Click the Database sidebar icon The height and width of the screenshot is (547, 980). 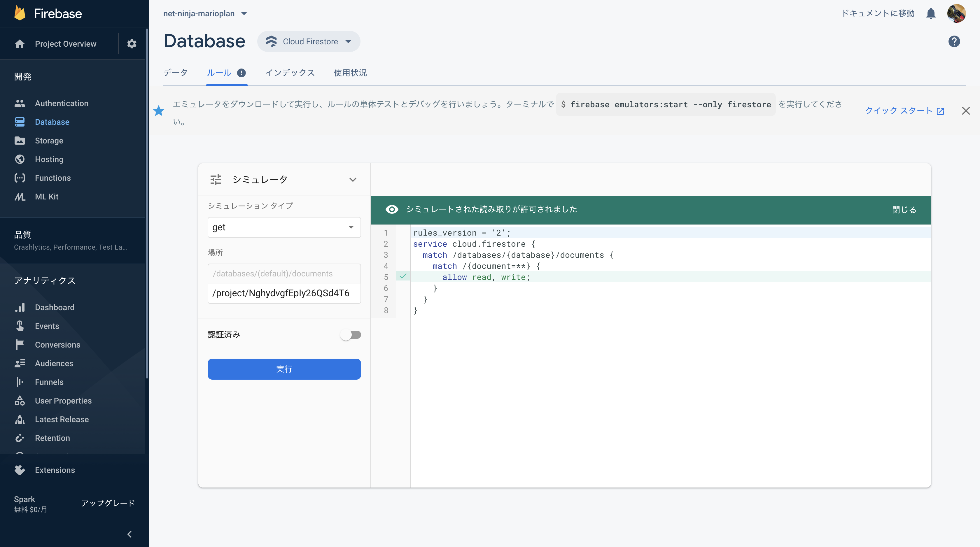[20, 122]
